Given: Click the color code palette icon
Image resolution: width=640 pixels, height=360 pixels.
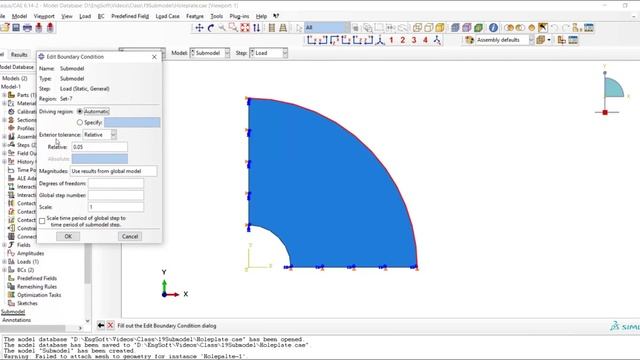Looking at the screenshot, I should (x=469, y=40).
